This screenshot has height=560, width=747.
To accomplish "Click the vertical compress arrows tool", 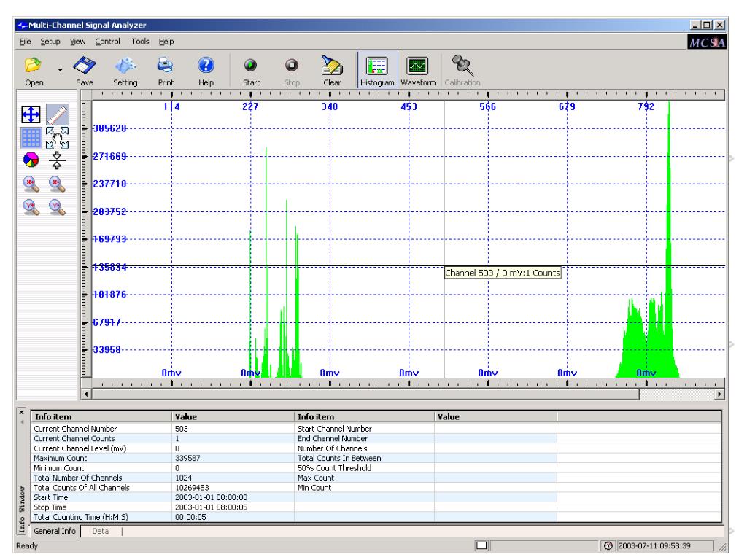I will point(57,160).
